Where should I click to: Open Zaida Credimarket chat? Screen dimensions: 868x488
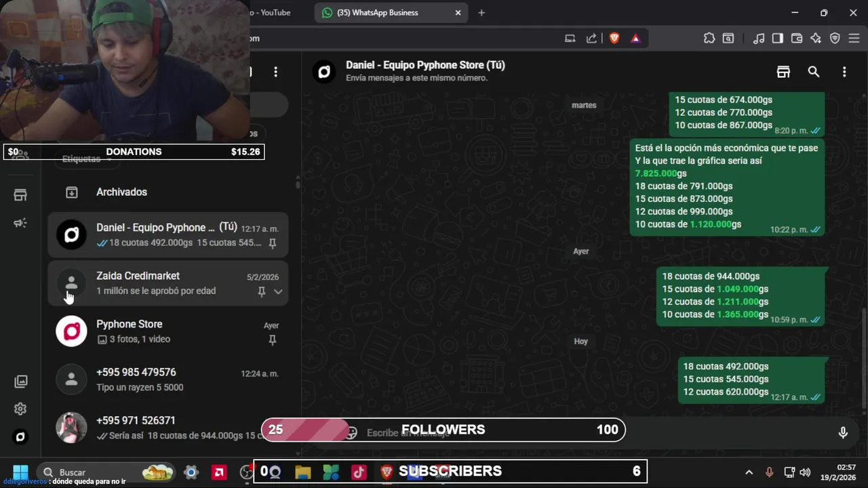tap(167, 283)
